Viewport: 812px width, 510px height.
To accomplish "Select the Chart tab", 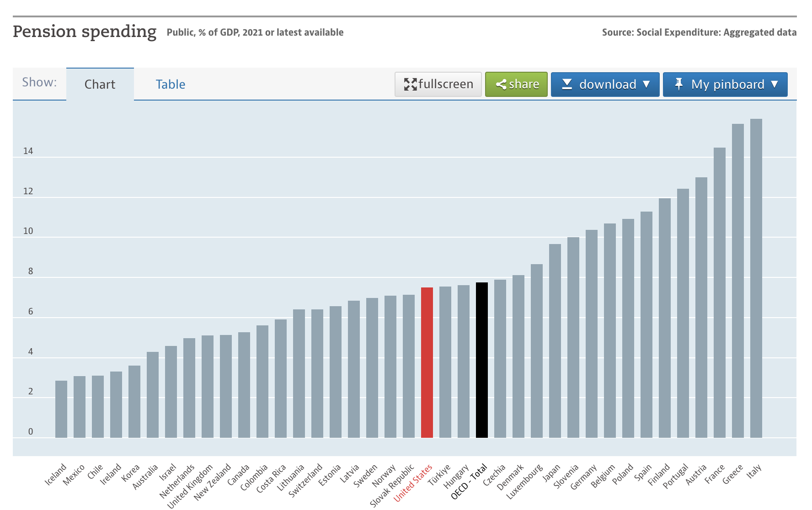I will (x=100, y=85).
